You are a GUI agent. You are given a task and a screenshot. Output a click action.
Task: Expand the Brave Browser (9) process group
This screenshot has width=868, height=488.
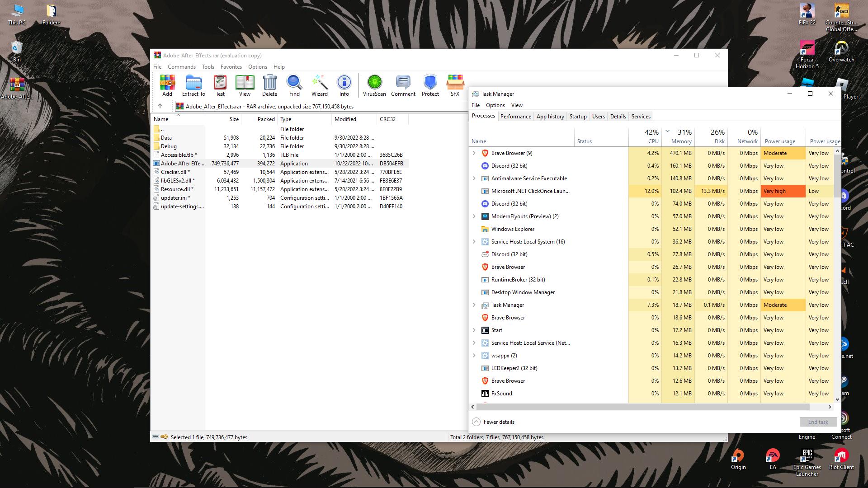pyautogui.click(x=474, y=153)
